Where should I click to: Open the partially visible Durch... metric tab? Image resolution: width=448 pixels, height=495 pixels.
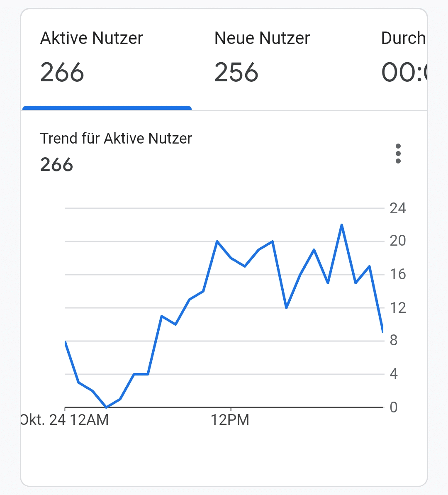tap(403, 58)
